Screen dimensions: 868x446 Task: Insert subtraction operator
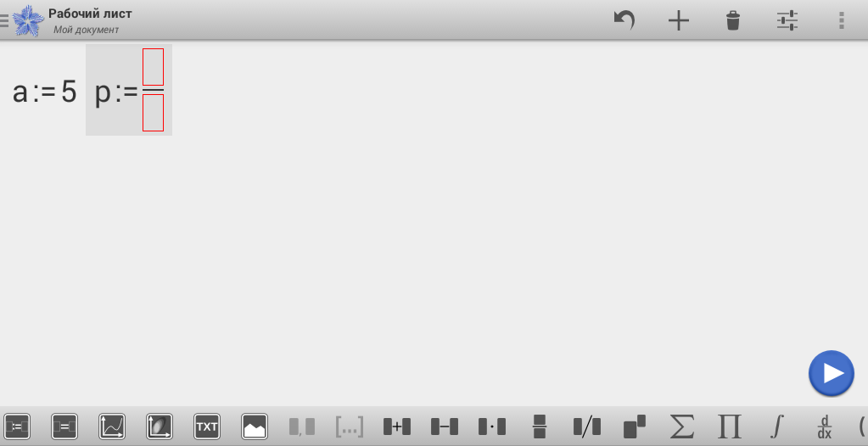click(445, 426)
